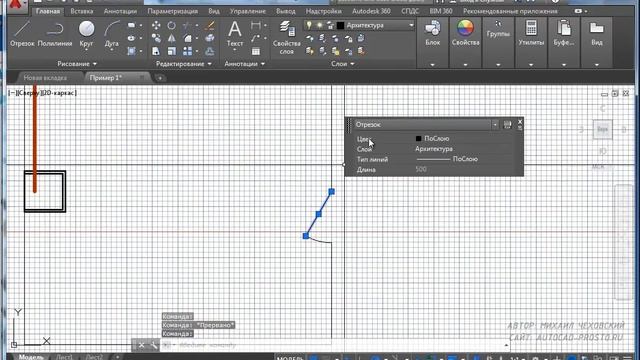The image size is (640, 360).
Task: Click the Stretch tool in Редактирование
Action: [156, 51]
